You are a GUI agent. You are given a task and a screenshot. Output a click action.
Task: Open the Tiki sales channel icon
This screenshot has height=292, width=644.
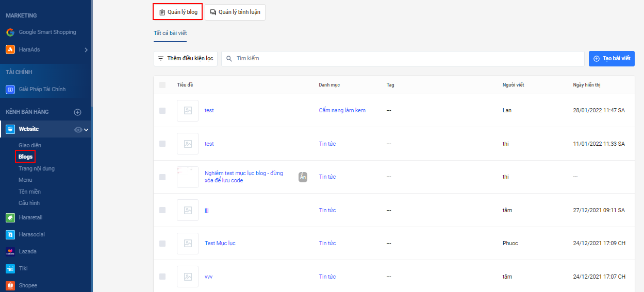tap(10, 268)
